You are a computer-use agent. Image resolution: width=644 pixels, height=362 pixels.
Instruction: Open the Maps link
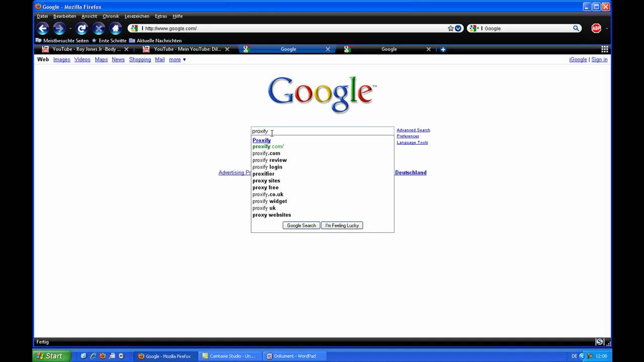pos(101,59)
